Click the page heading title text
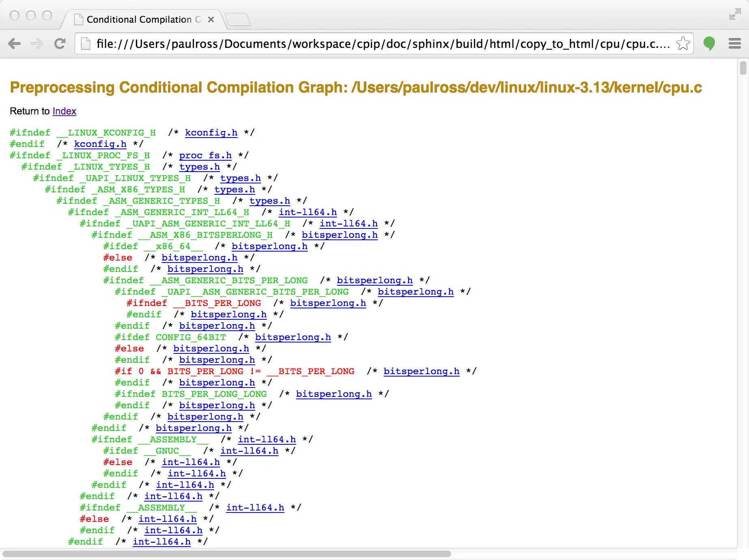Viewport: 749px width, 560px height. pos(356,87)
